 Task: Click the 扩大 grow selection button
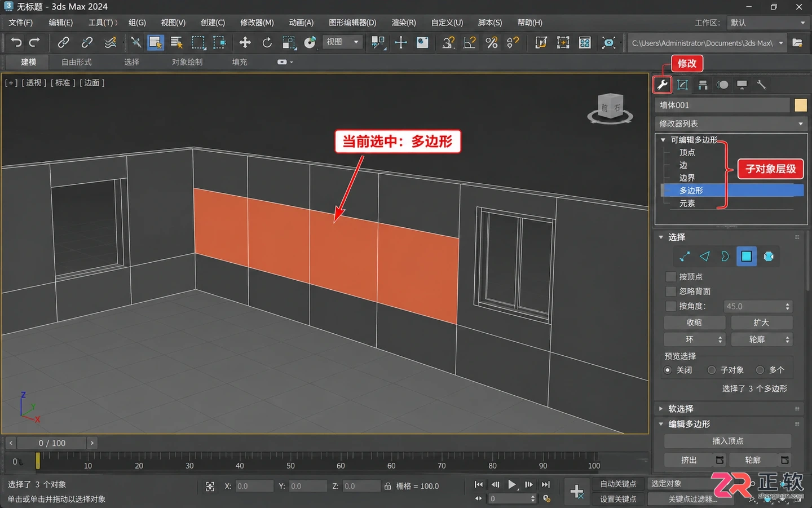click(761, 323)
